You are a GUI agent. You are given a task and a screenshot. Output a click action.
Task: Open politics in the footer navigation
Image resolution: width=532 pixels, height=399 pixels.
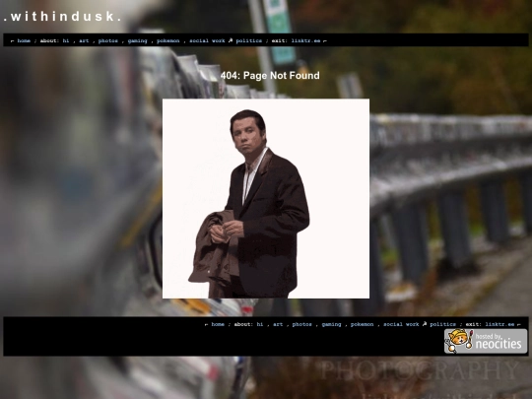pyautogui.click(x=443, y=324)
